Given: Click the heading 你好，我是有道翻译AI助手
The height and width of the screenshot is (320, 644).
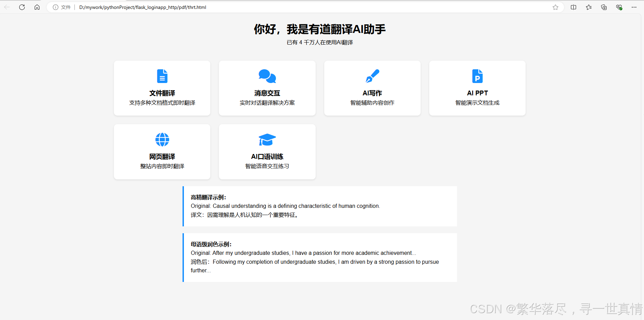Looking at the screenshot, I should (320, 29).
